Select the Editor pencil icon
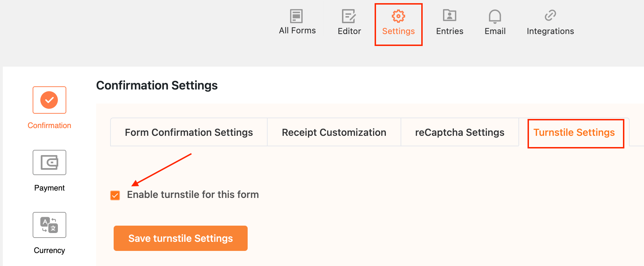The height and width of the screenshot is (266, 644). tap(349, 16)
